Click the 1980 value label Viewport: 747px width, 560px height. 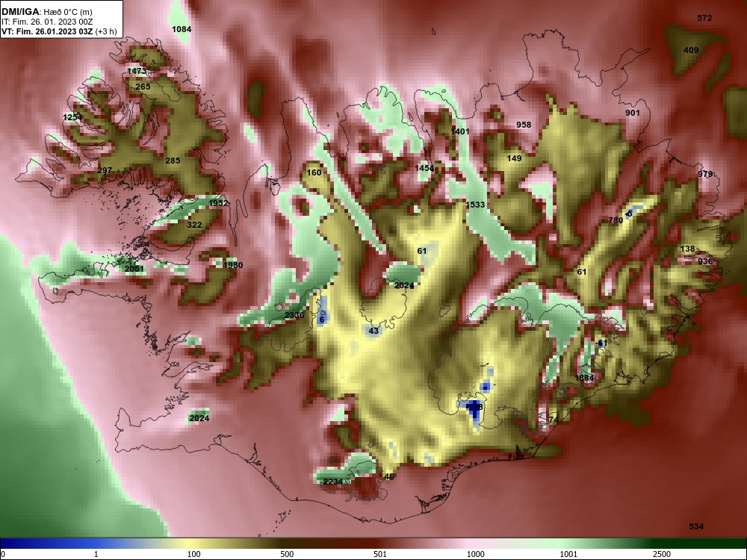[233, 265]
